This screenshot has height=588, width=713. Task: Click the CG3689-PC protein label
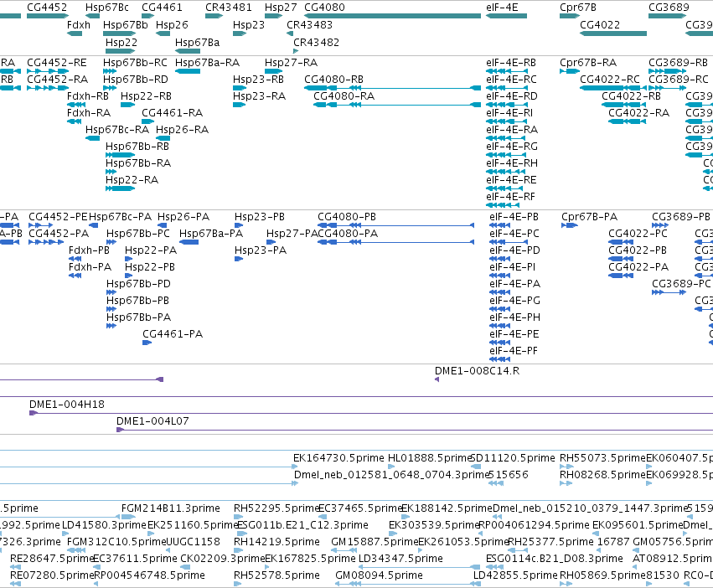coord(681,284)
